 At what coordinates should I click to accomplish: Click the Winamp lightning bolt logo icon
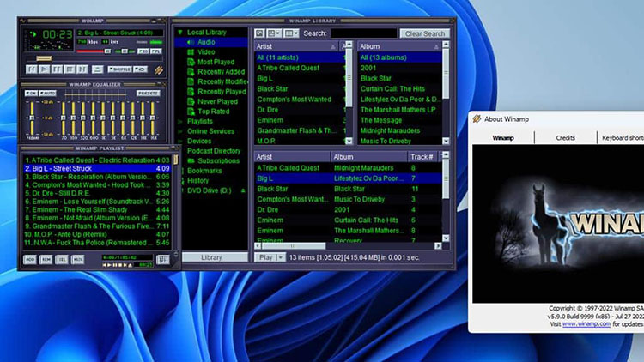pos(159,69)
